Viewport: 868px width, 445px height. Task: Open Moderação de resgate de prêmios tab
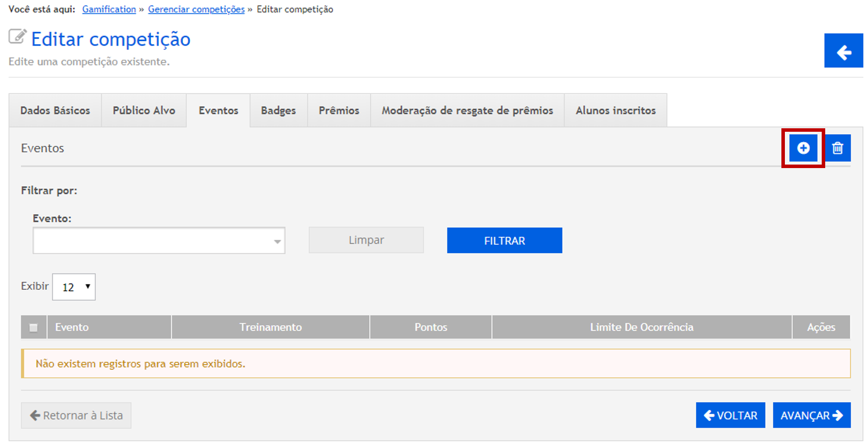pos(467,110)
